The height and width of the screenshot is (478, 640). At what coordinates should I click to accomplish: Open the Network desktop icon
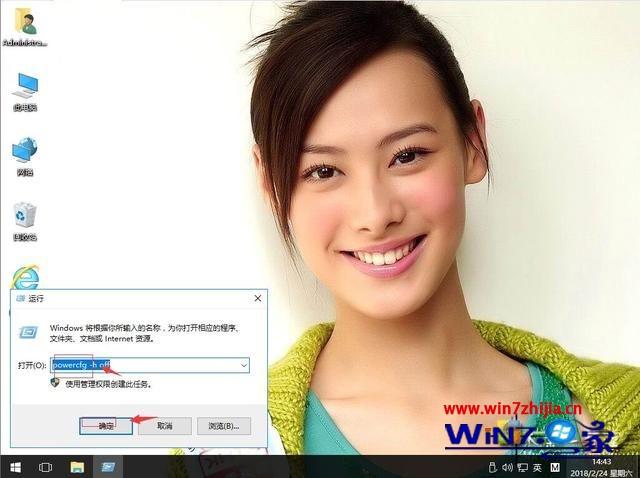point(25,157)
